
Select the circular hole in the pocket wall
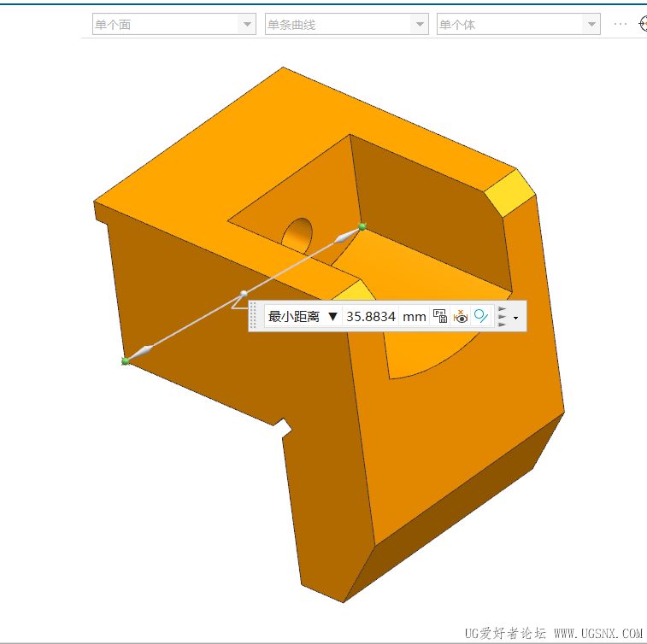298,236
